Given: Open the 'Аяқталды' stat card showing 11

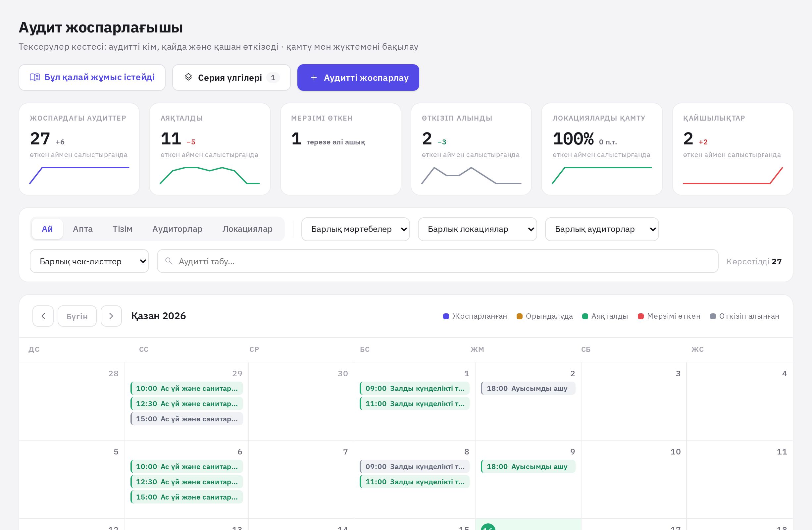Looking at the screenshot, I should click(210, 149).
